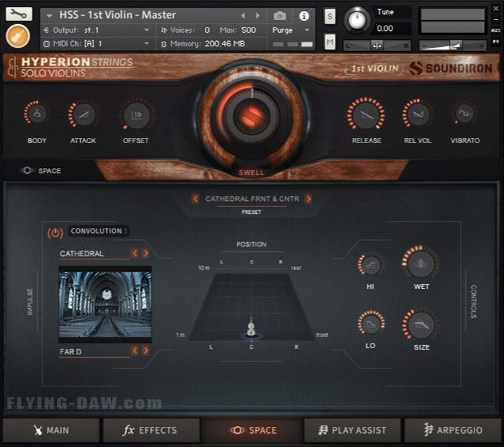Solo the instrument with S button
This screenshot has height=447, width=504.
[330, 16]
